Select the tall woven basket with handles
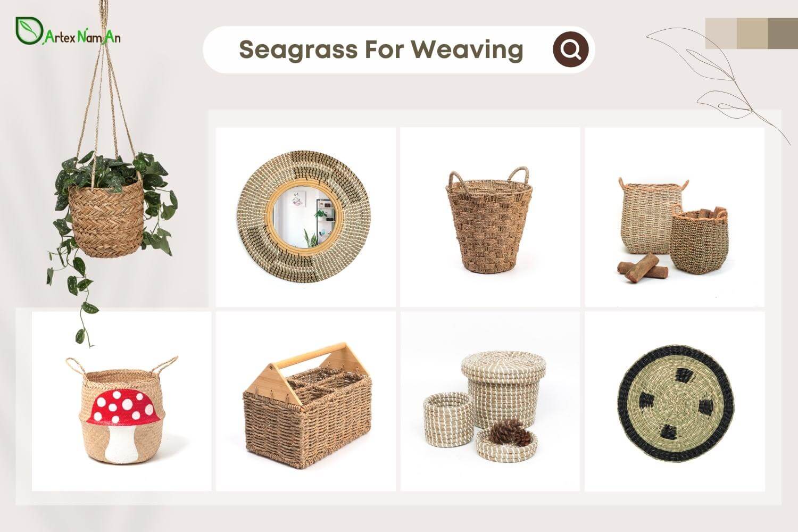This screenshot has height=532, width=798. point(490,217)
